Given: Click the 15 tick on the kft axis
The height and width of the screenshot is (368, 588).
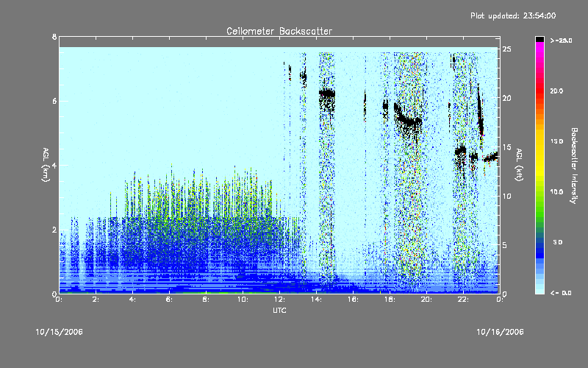Looking at the screenshot, I should pos(507,147).
